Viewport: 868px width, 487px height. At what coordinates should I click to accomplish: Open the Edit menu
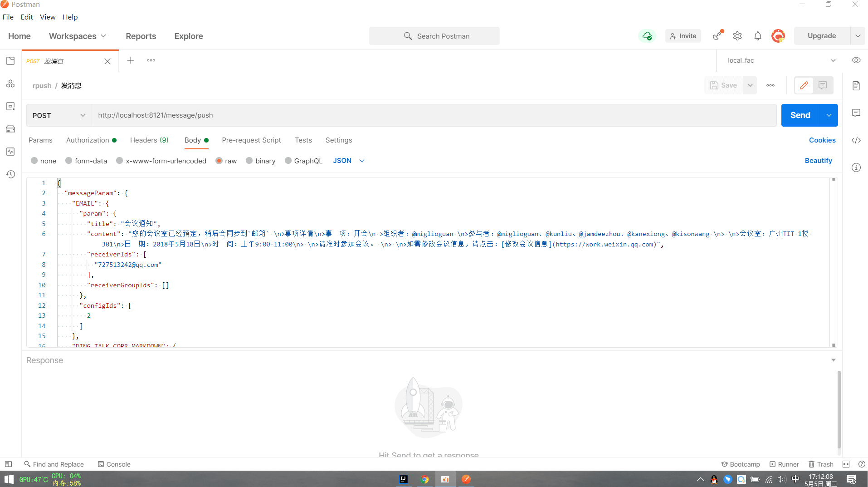pos(27,17)
